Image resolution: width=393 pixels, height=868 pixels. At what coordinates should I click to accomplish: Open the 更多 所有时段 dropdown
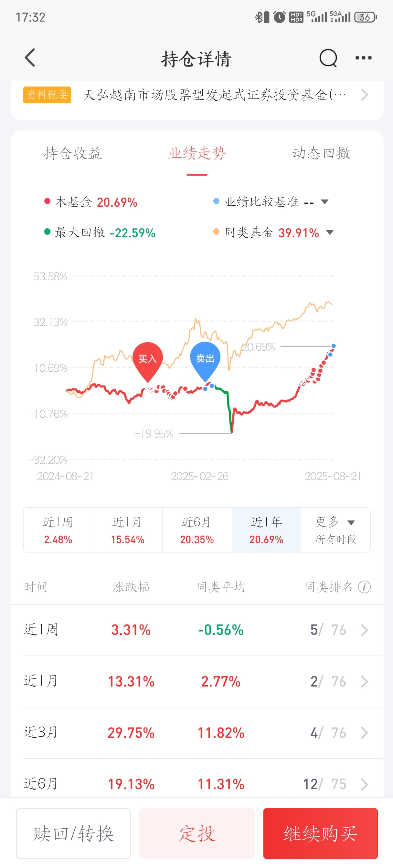pyautogui.click(x=336, y=530)
